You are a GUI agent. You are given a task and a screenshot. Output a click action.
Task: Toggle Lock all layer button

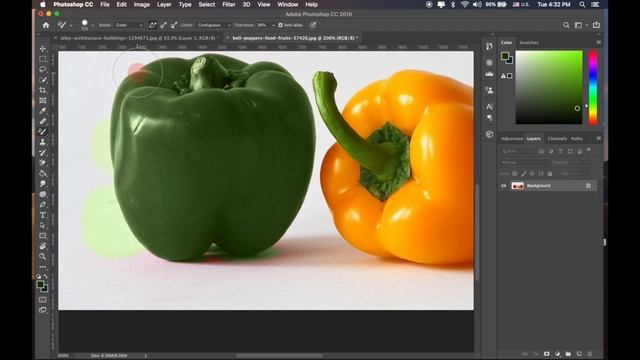coord(550,173)
